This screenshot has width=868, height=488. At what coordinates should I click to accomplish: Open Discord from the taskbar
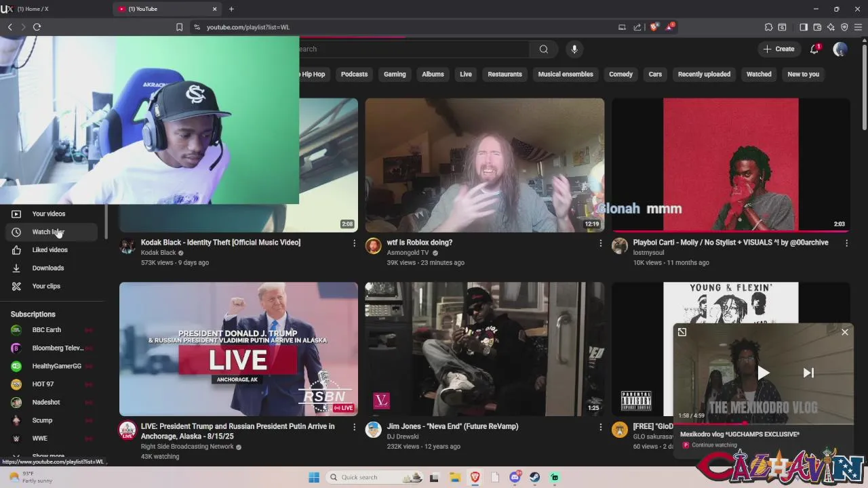coord(515,477)
